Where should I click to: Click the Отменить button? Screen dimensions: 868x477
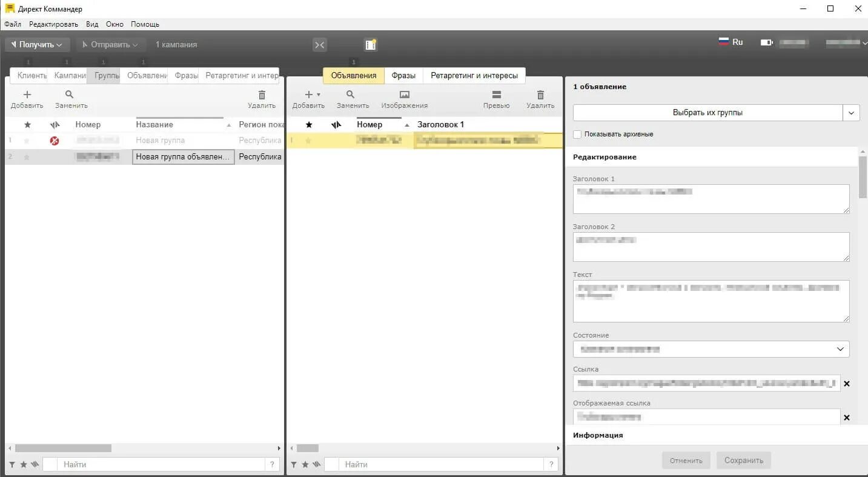686,461
